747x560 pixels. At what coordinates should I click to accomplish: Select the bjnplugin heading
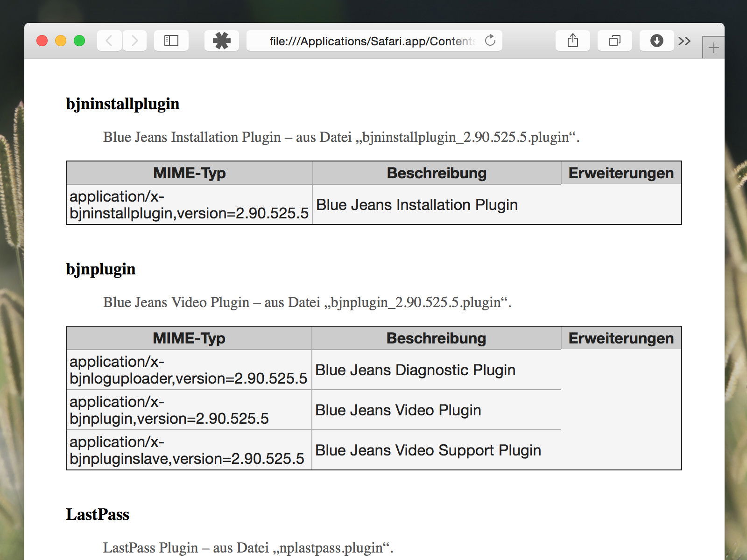click(101, 269)
